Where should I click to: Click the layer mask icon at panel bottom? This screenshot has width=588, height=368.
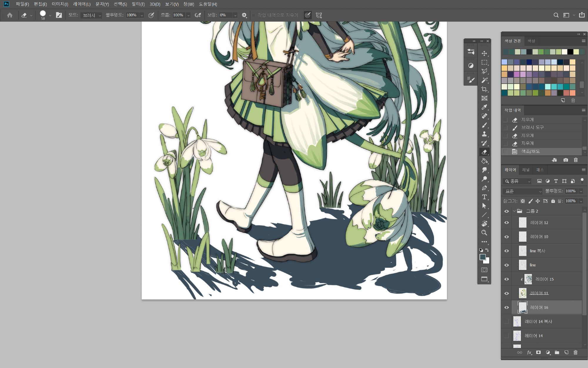[538, 352]
